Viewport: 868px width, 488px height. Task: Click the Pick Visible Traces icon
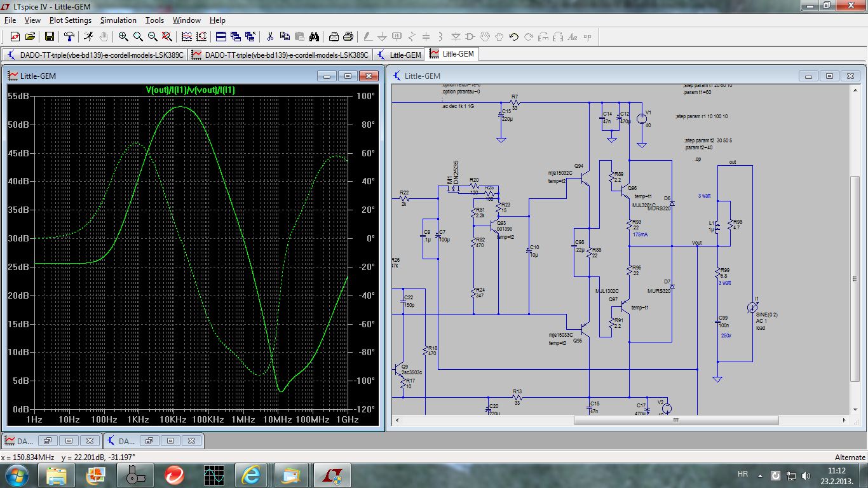(201, 37)
